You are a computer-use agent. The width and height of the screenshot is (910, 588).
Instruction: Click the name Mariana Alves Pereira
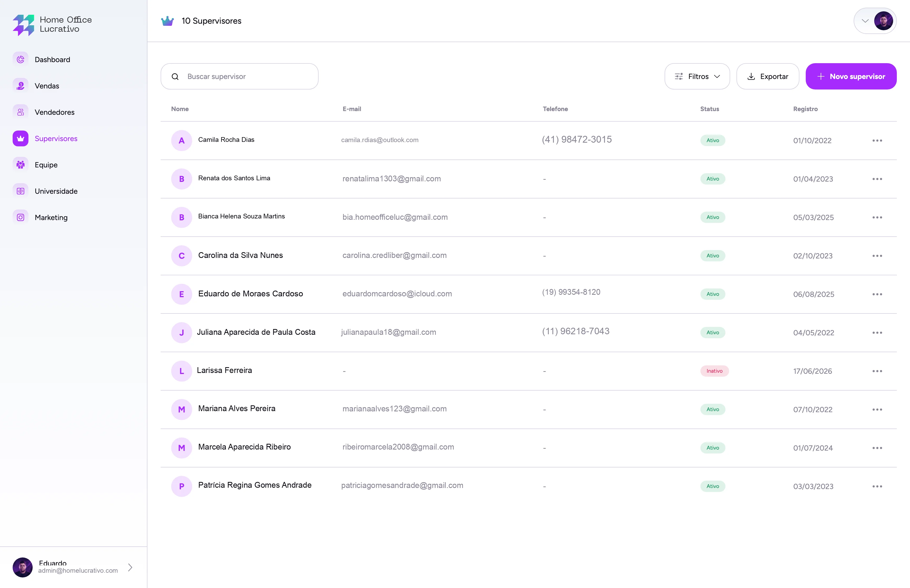pyautogui.click(x=237, y=408)
